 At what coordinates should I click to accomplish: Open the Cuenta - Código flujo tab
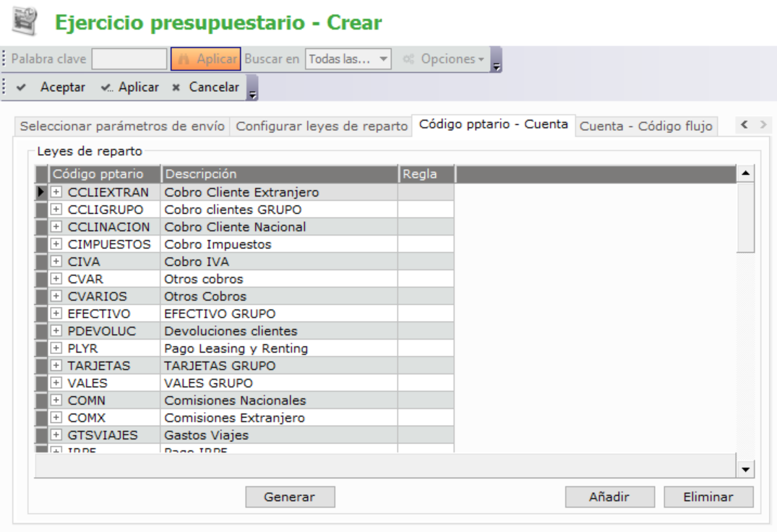pyautogui.click(x=646, y=126)
